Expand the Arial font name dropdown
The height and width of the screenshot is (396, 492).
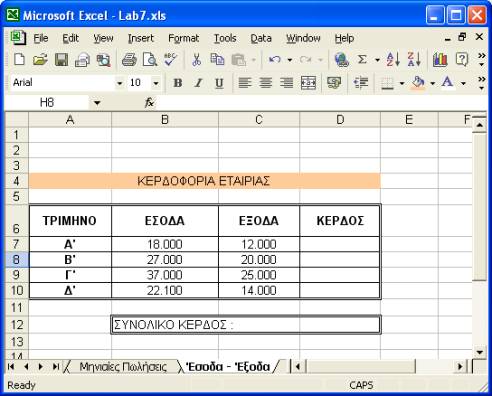coord(119,83)
